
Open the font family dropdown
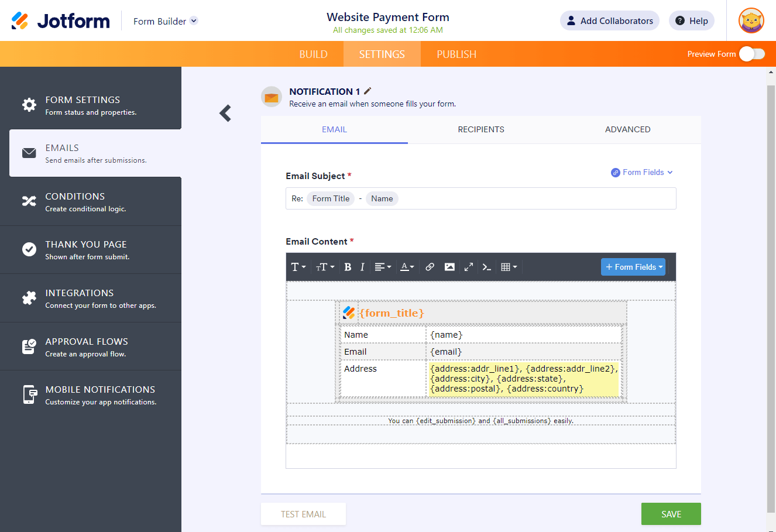[x=298, y=267]
